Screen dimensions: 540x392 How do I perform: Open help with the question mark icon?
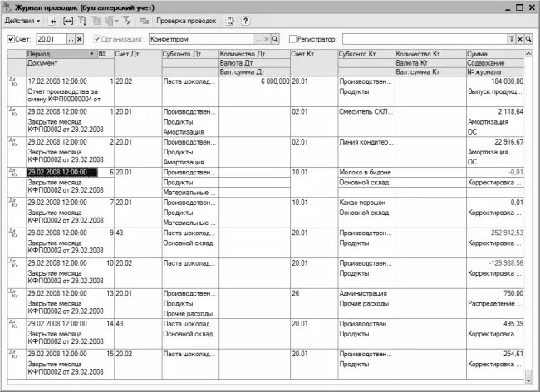(x=246, y=20)
